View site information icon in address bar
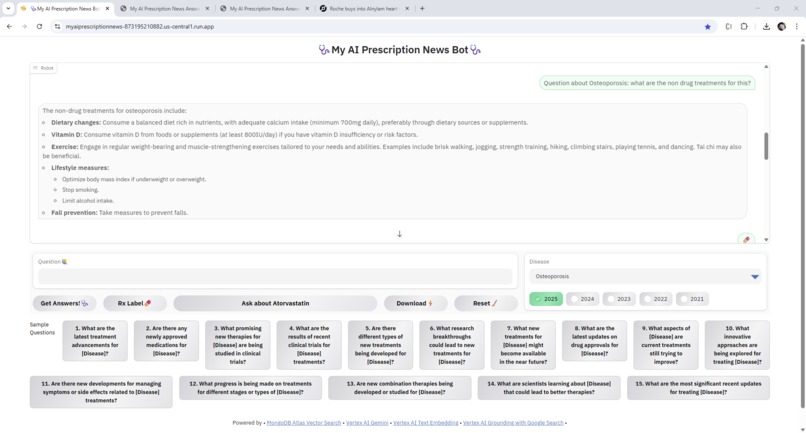The height and width of the screenshot is (433, 806). (x=58, y=27)
